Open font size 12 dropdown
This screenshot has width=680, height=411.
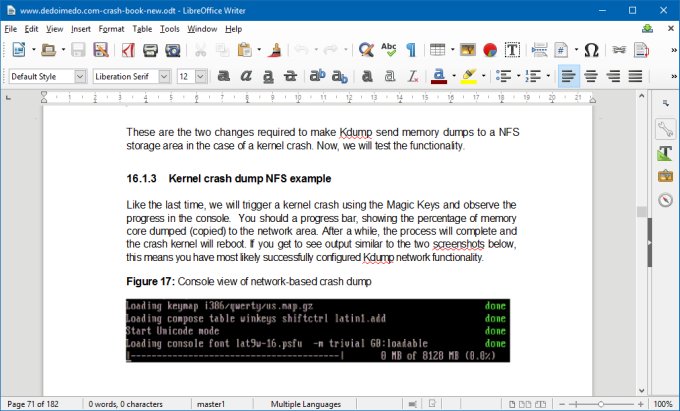tap(201, 76)
